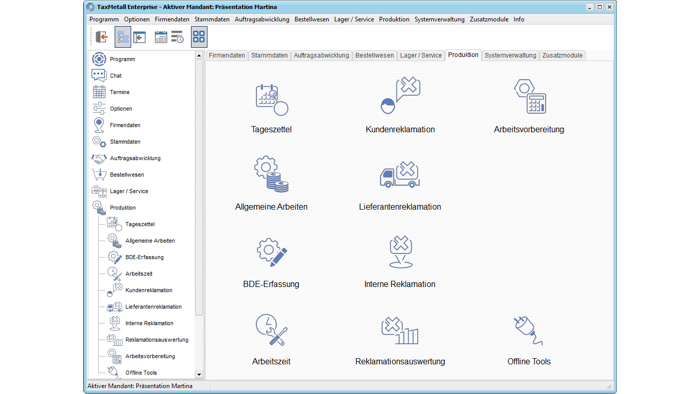
Task: Click the Stammdaten gears icon in sidebar
Action: [99, 141]
